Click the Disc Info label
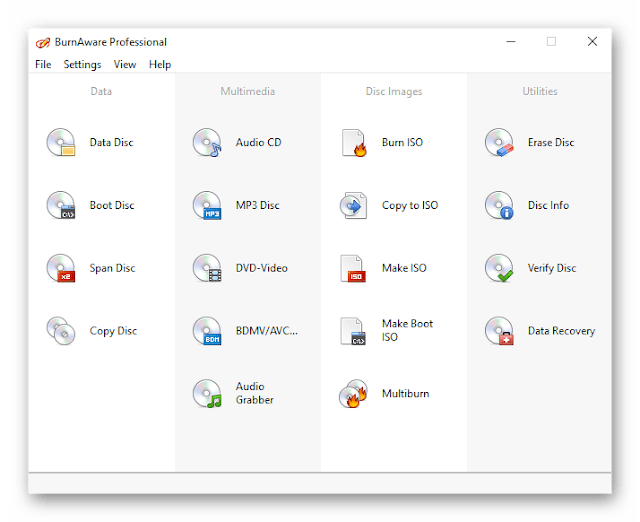Screen dimensions: 640x522 548,205
